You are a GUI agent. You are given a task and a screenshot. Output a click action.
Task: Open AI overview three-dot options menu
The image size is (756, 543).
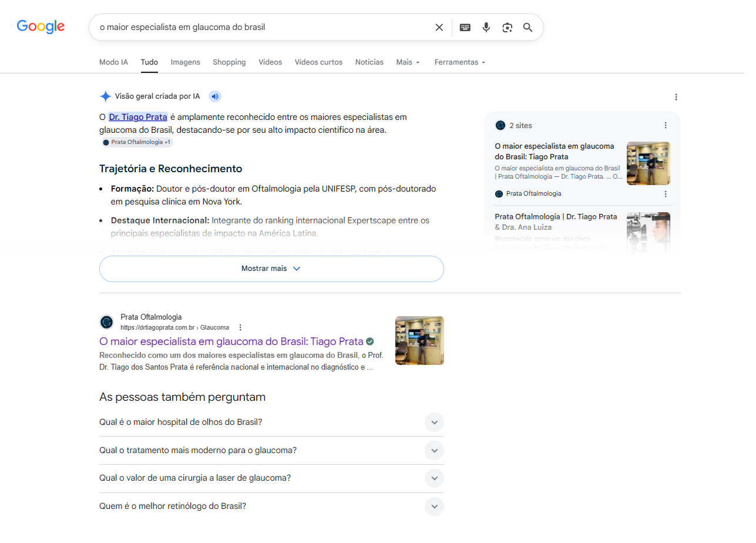click(x=676, y=97)
